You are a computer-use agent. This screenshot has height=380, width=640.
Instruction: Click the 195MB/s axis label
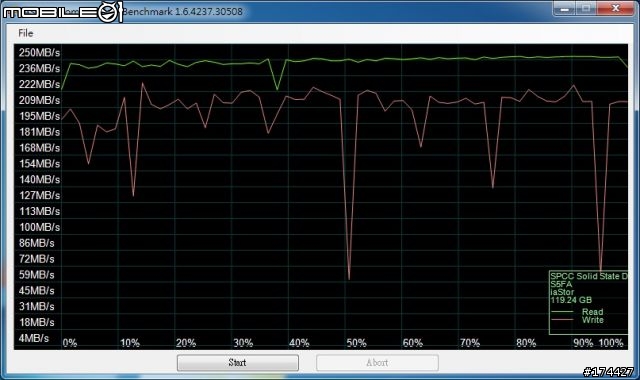point(39,116)
